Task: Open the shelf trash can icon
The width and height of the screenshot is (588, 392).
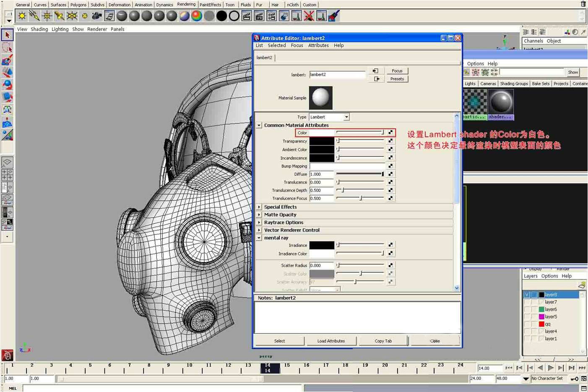Action: pos(583,4)
